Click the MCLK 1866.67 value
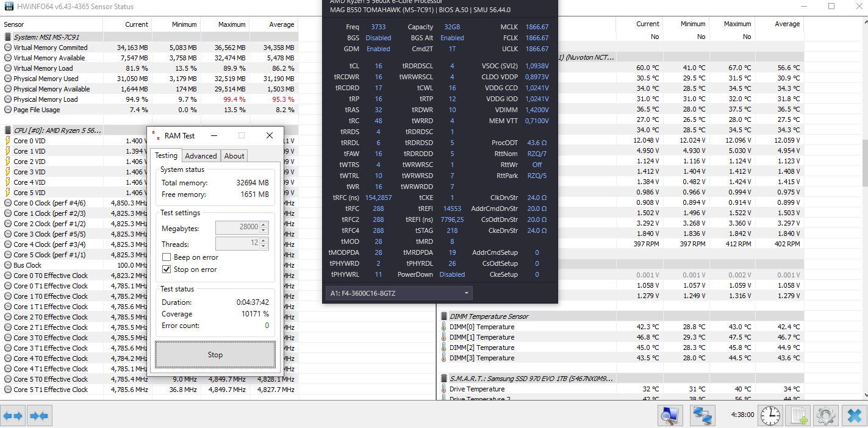Image resolution: width=868 pixels, height=428 pixels. [537, 27]
